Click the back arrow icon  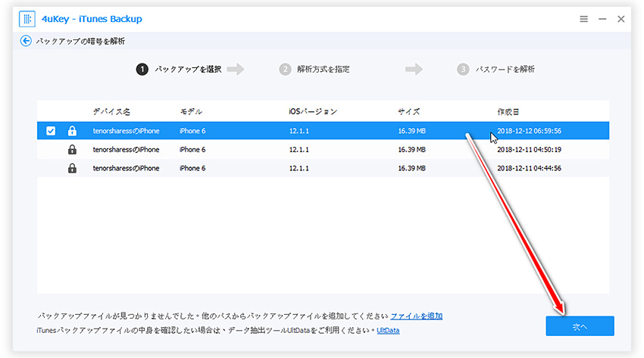[27, 41]
